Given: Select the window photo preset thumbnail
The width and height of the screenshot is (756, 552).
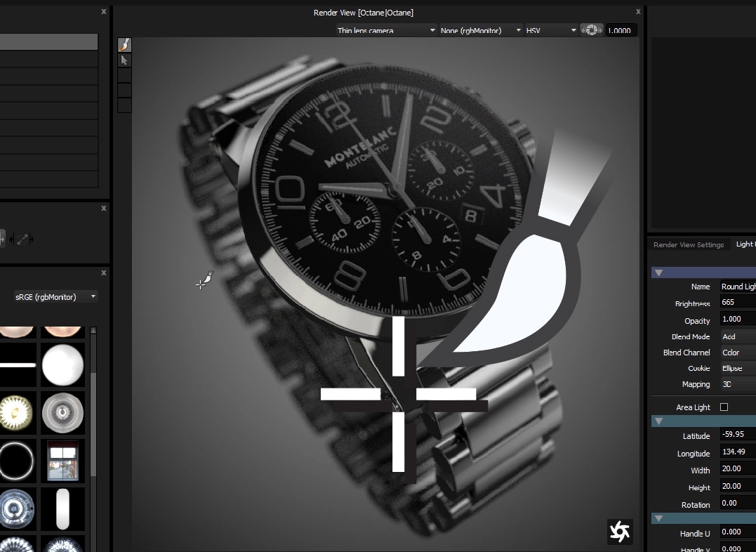Looking at the screenshot, I should point(62,461).
